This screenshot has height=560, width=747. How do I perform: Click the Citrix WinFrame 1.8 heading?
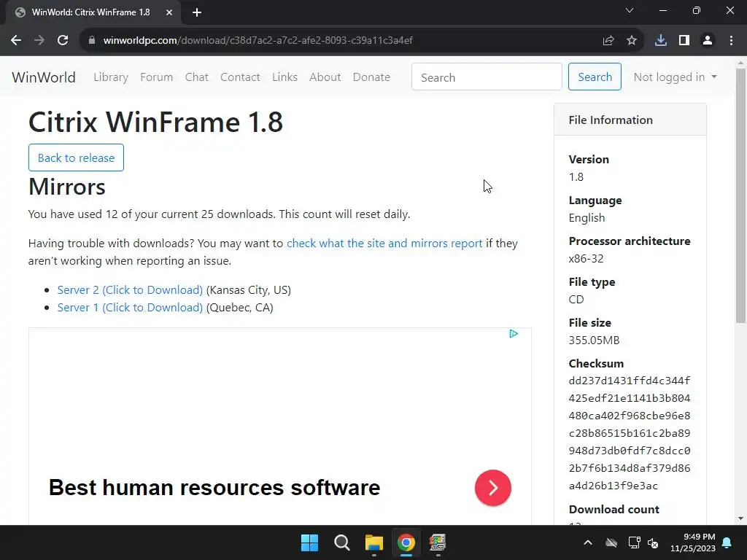coord(156,122)
